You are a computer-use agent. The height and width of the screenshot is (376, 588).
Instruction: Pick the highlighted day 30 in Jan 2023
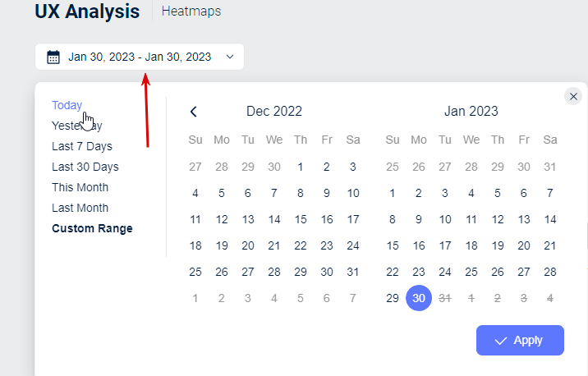pos(419,298)
